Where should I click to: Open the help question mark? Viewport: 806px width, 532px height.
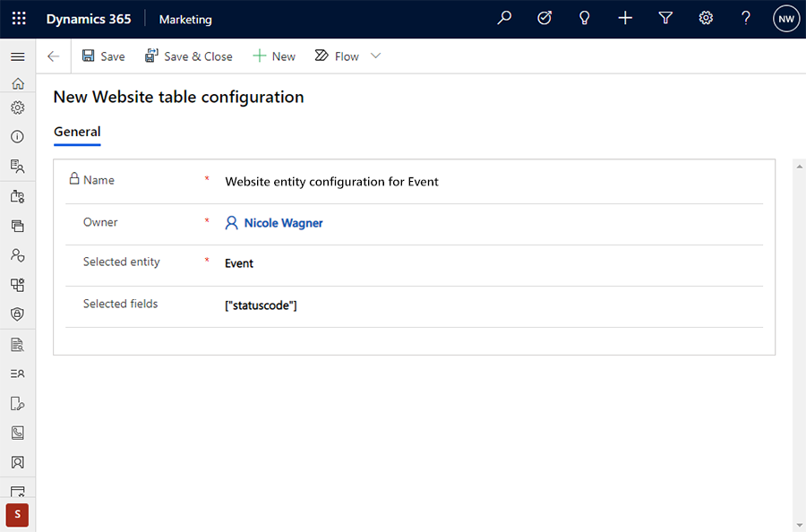[745, 19]
